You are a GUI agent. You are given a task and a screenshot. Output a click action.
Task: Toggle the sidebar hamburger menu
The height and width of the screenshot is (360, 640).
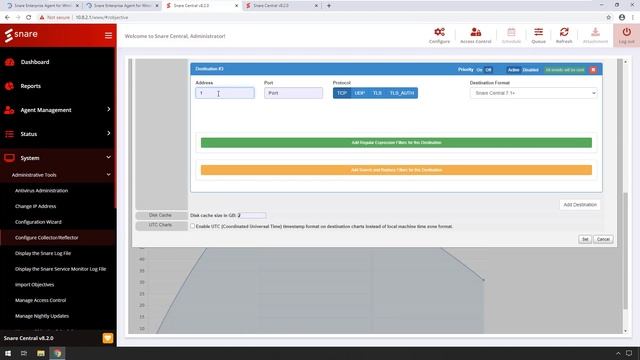coord(108,36)
